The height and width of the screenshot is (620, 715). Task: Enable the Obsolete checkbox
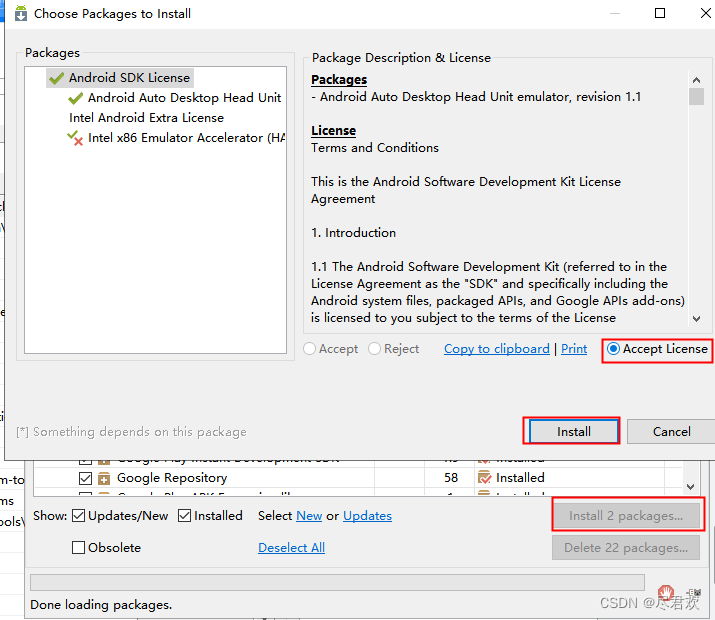pyautogui.click(x=78, y=548)
